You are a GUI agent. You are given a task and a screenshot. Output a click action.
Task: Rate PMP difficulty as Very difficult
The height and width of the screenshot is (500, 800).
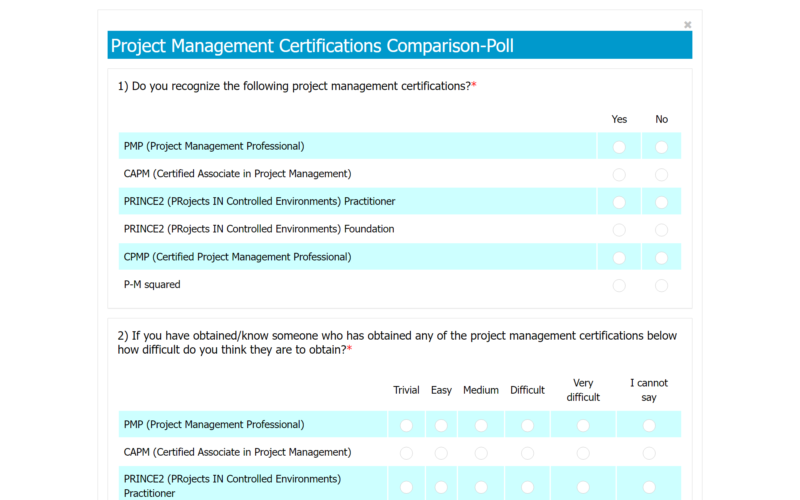tap(583, 425)
